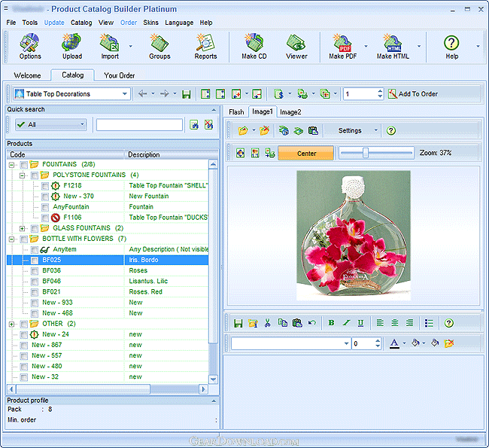Click the delete image folder icon

(x=265, y=130)
